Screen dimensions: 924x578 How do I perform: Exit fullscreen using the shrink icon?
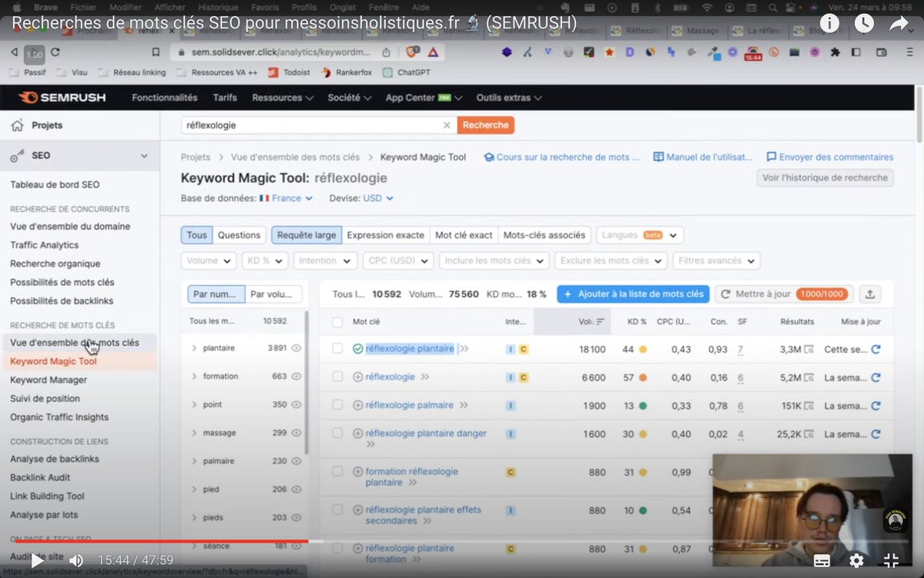point(891,560)
